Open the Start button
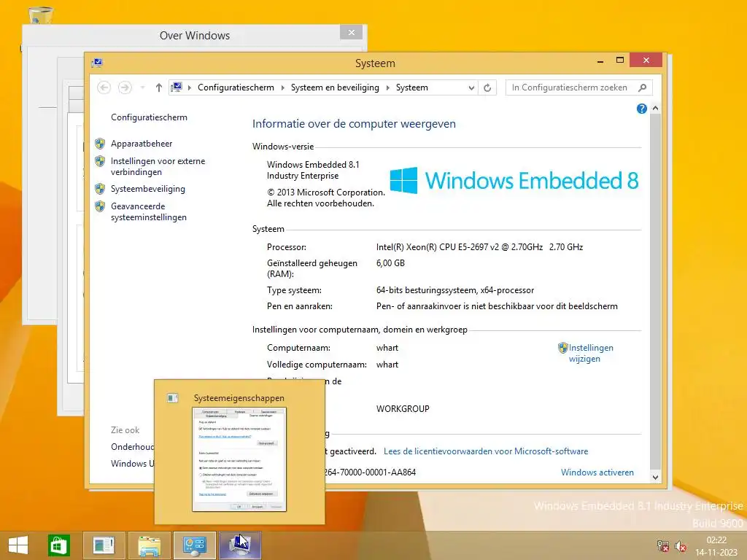This screenshot has width=747, height=560. pos(18,545)
